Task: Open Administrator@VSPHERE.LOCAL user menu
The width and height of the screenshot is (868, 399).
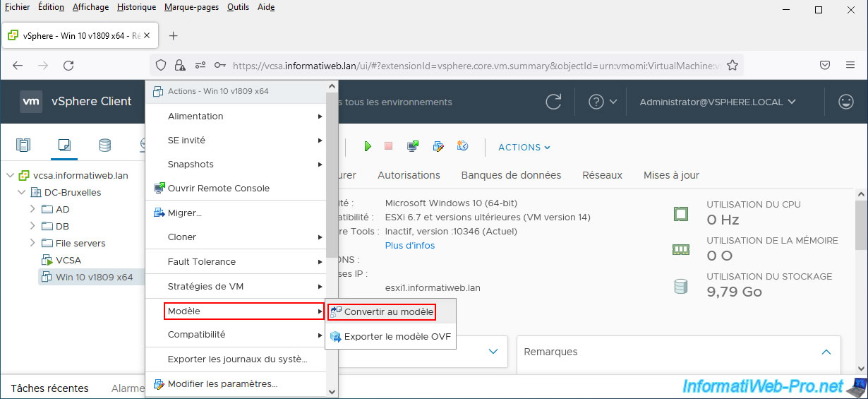Action: pyautogui.click(x=718, y=102)
